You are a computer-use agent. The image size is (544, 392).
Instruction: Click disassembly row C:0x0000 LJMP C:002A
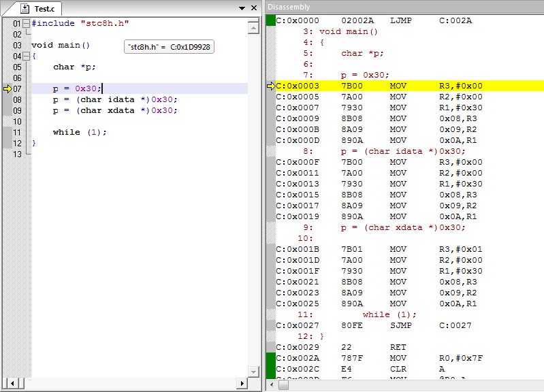point(409,20)
